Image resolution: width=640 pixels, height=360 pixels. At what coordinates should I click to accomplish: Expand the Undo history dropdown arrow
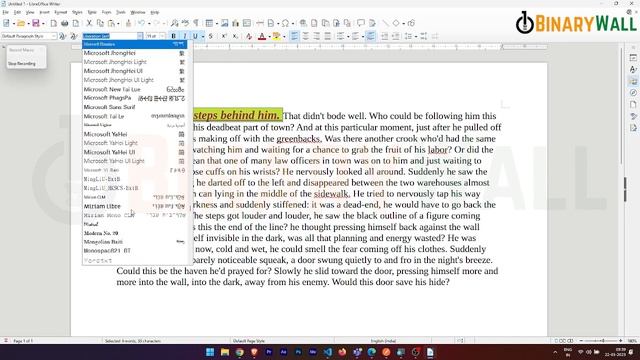(x=149, y=23)
